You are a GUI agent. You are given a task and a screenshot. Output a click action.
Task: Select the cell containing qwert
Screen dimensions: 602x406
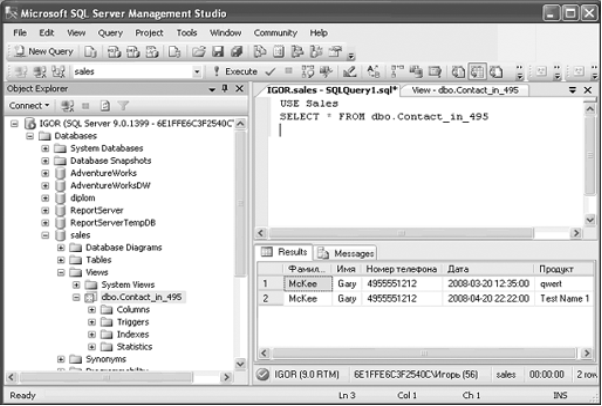[x=564, y=284]
